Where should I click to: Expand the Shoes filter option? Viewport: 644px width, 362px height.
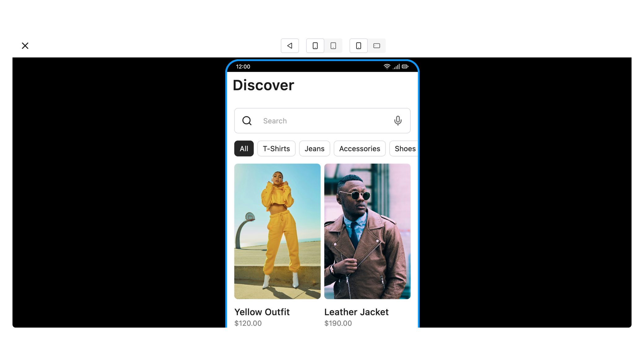point(404,148)
